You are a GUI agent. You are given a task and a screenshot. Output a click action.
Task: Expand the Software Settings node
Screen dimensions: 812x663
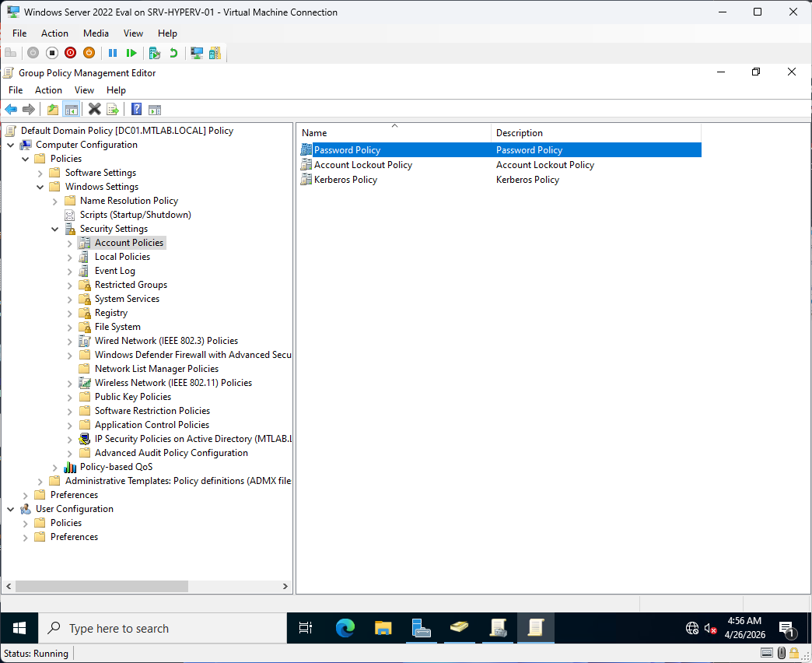(40, 173)
